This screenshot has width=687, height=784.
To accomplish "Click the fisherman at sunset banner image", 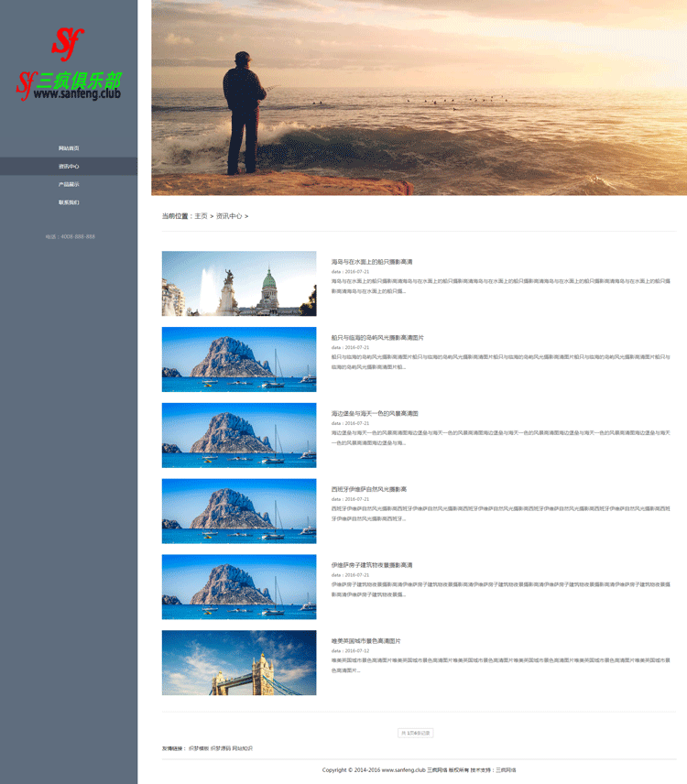I will pyautogui.click(x=419, y=97).
